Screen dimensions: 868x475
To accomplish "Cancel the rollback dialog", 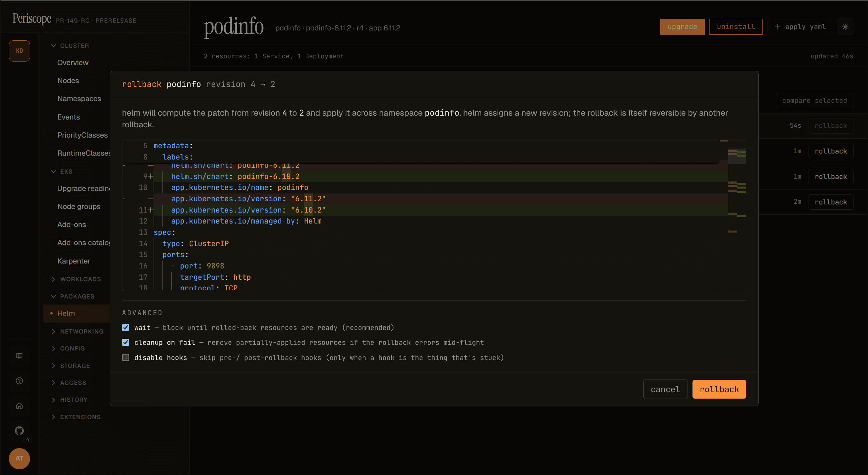I will click(x=665, y=389).
